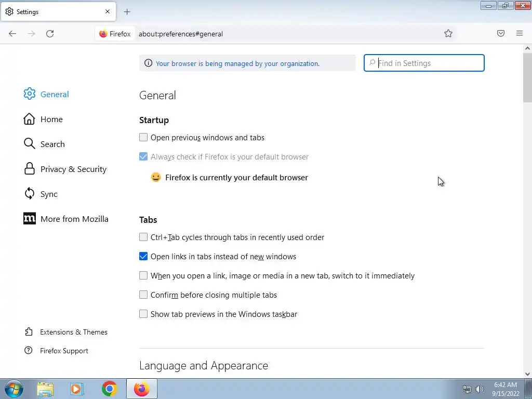The height and width of the screenshot is (399, 532).
Task: Click the Privacy & Security lock icon
Action: [x=30, y=169]
